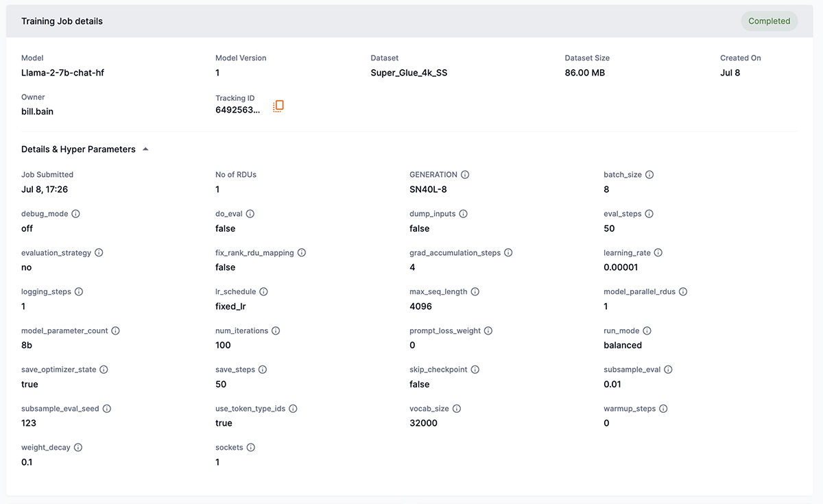Show info for grad_accumulation_steps

(508, 253)
